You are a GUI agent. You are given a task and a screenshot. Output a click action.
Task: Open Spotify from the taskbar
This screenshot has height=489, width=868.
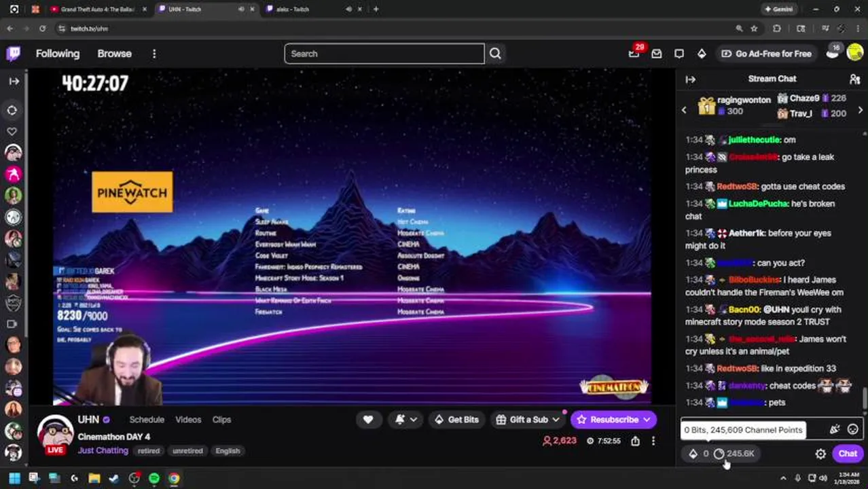point(154,479)
